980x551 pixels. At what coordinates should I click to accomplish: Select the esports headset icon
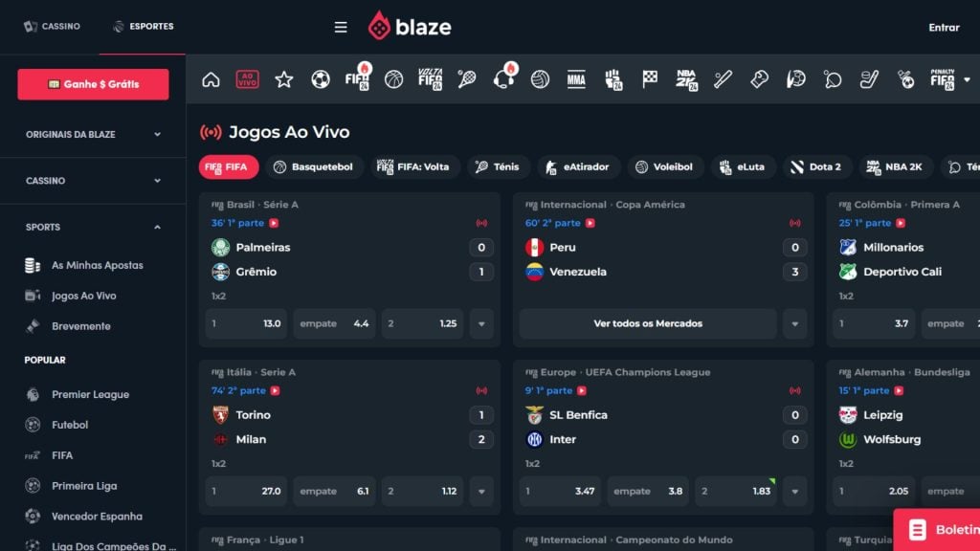pos(503,77)
